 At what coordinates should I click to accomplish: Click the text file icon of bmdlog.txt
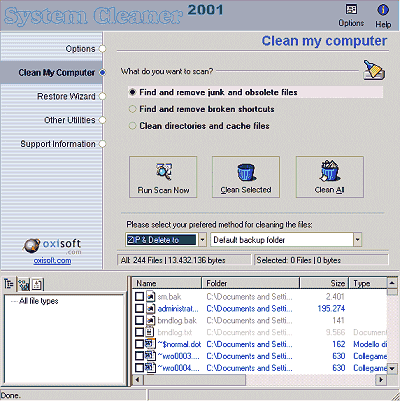150,332
